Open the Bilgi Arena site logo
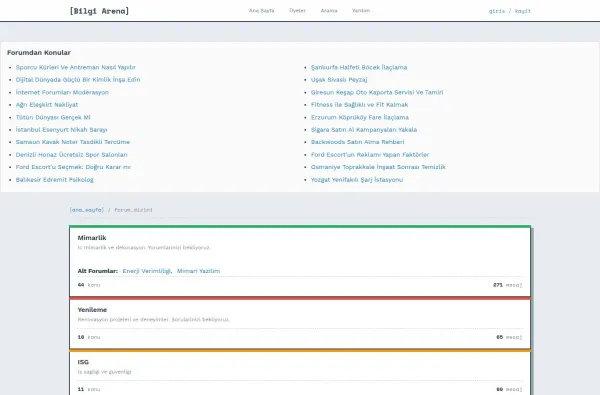Viewport: 600px width, 395px height. coord(99,11)
